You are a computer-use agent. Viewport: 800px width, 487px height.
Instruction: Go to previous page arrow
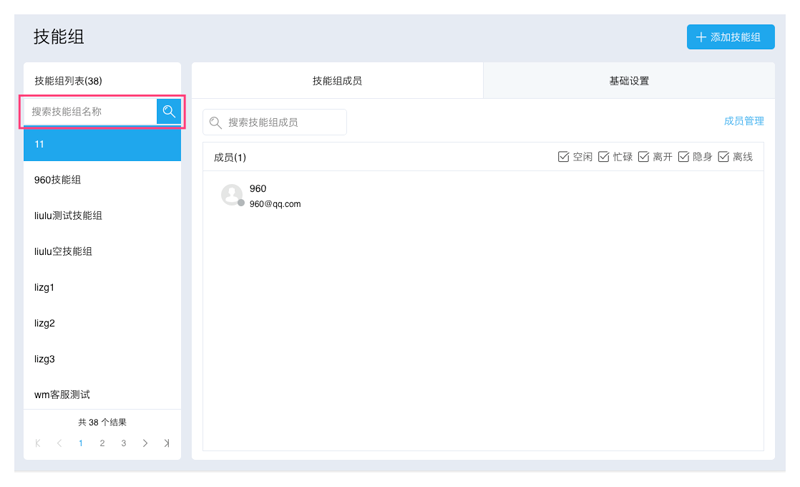[x=59, y=443]
